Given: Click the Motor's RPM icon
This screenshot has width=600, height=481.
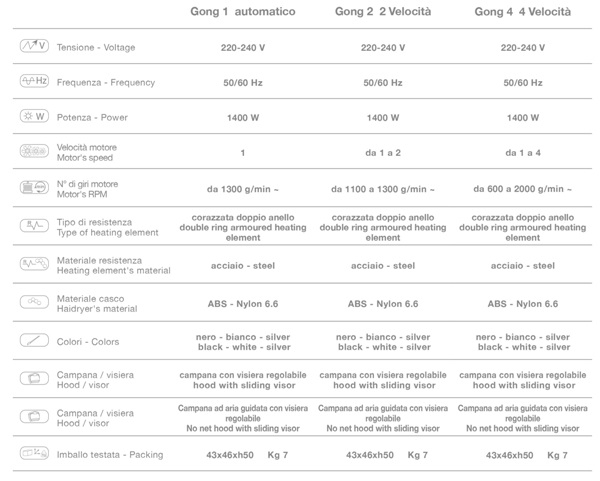Looking at the screenshot, I should [x=34, y=187].
